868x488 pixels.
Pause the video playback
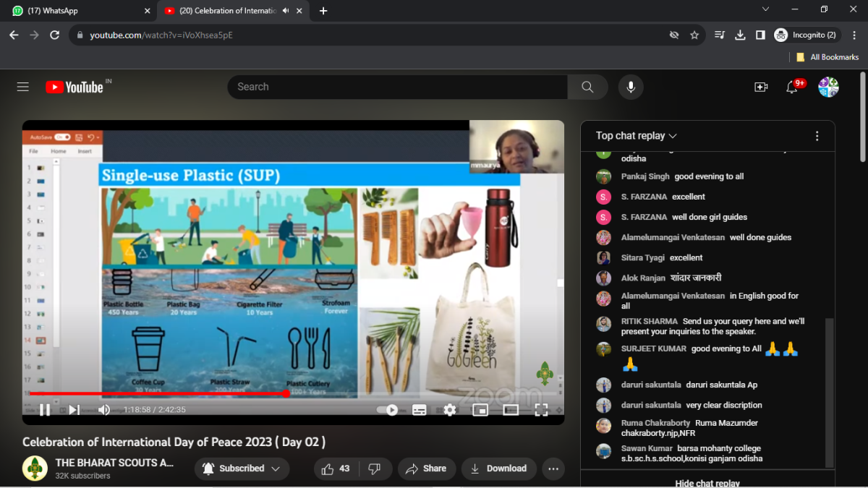45,410
